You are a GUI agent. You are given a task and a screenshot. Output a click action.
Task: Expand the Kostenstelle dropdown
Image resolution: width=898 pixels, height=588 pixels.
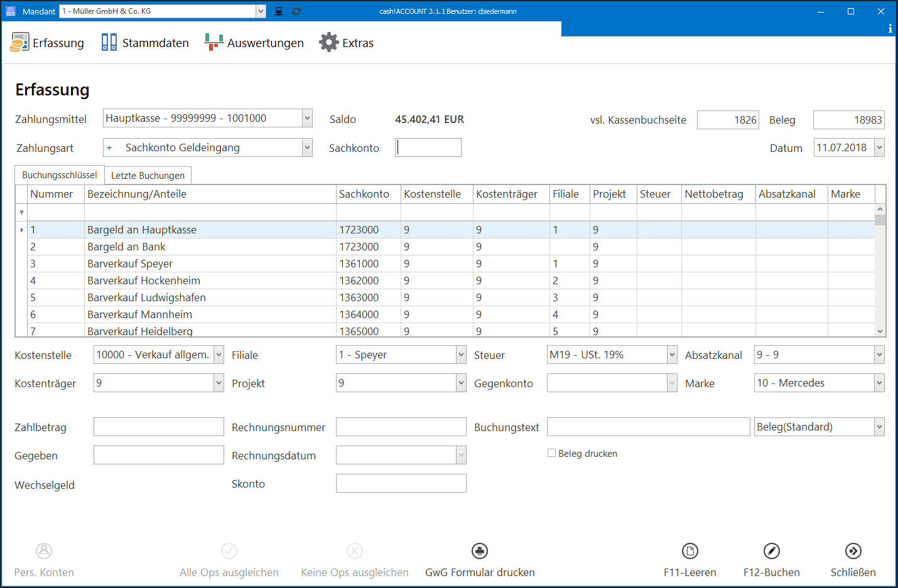219,355
